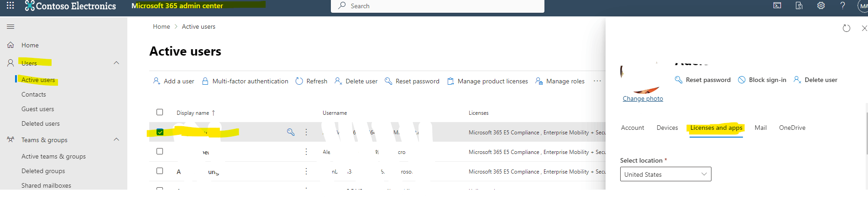
Task: Open the toolbar more options ellipsis
Action: (x=597, y=81)
